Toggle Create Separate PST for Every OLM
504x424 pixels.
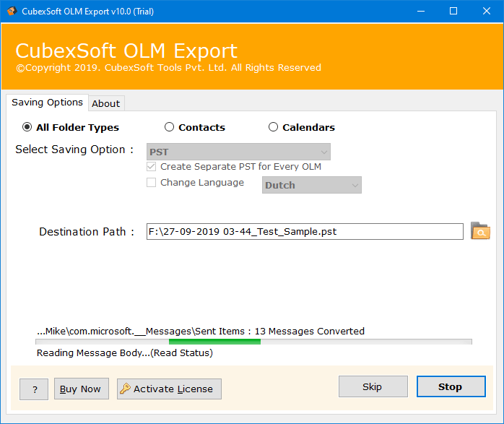[152, 166]
